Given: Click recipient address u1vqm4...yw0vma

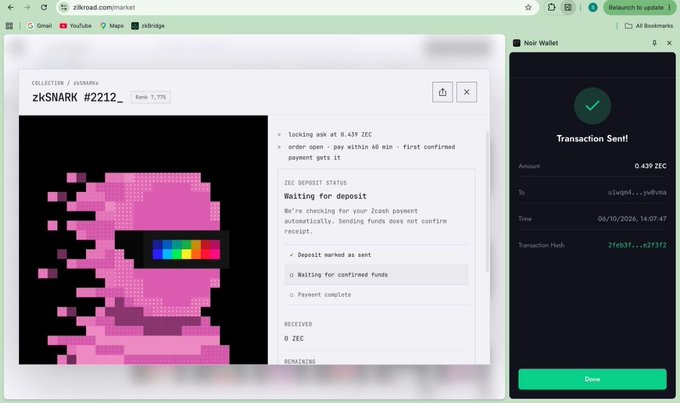Looking at the screenshot, I should pos(637,192).
